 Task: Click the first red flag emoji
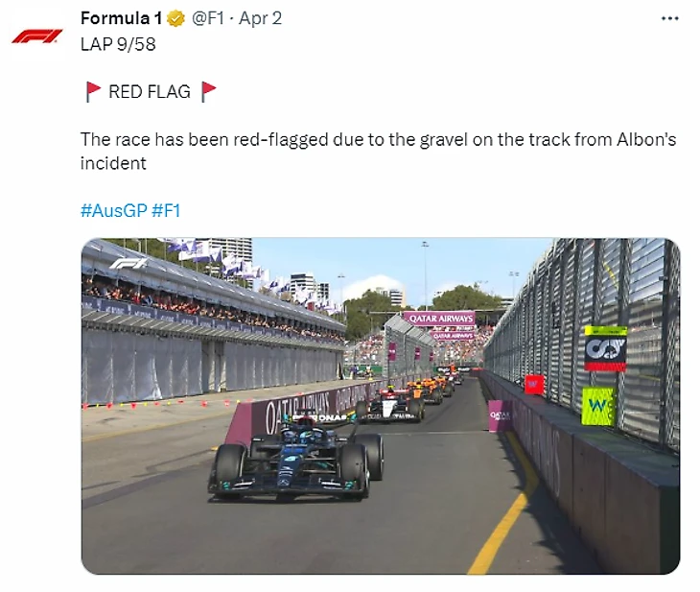[93, 91]
